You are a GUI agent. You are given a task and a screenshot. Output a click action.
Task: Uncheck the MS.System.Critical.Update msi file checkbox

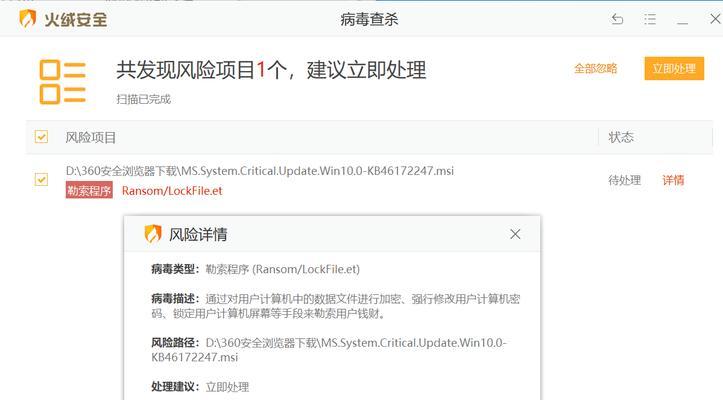pos(41,179)
